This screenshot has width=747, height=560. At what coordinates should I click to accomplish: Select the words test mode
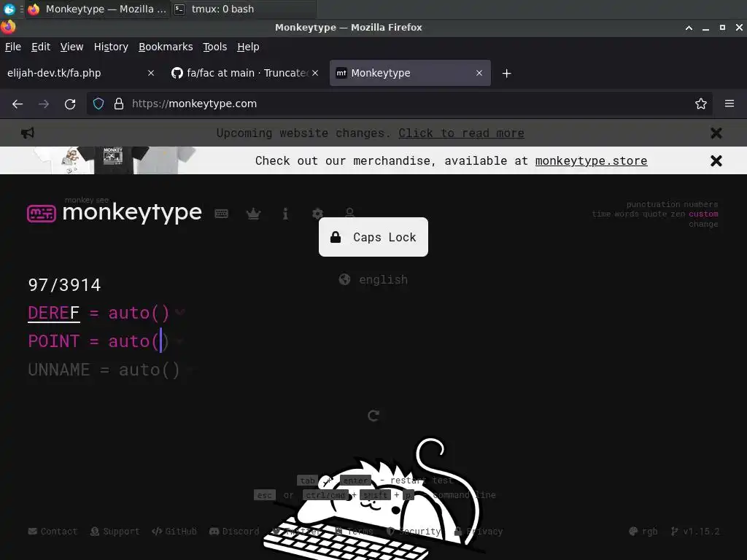point(626,214)
